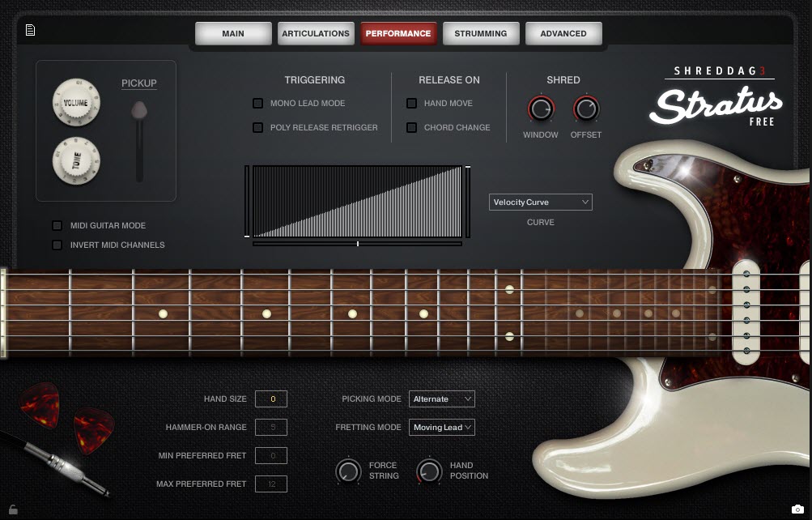Image resolution: width=812 pixels, height=520 pixels.
Task: Click the TRIGGERING heading text
Action: tap(314, 79)
